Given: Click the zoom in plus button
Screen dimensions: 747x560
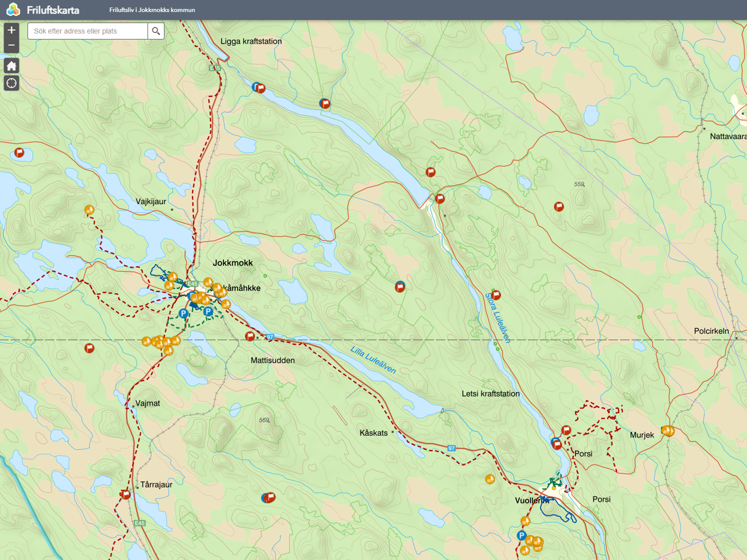Looking at the screenshot, I should [11, 30].
